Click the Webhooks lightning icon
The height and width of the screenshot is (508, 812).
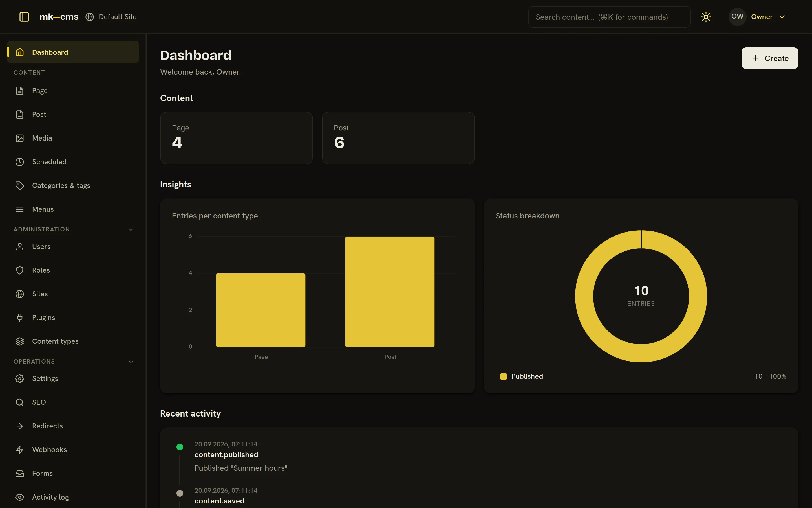click(x=20, y=450)
